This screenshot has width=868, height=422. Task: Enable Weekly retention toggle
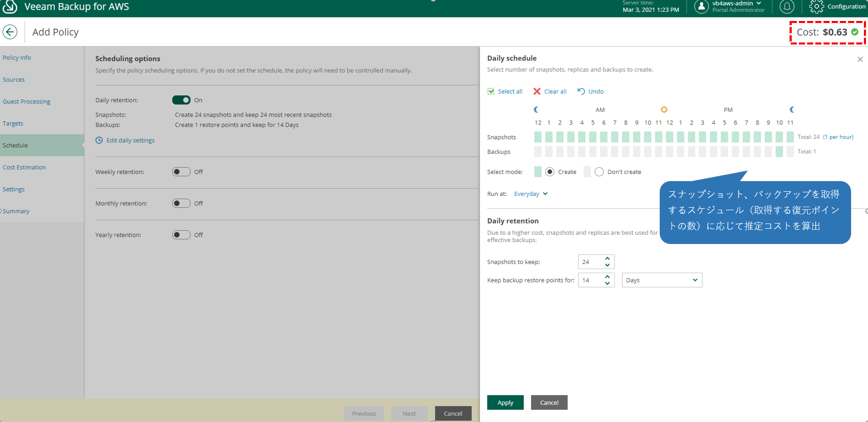(181, 172)
